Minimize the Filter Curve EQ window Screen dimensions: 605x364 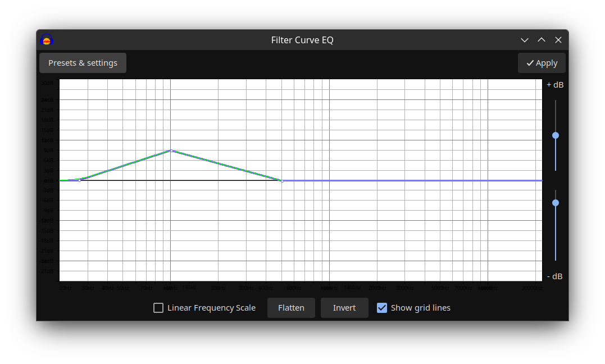(525, 40)
